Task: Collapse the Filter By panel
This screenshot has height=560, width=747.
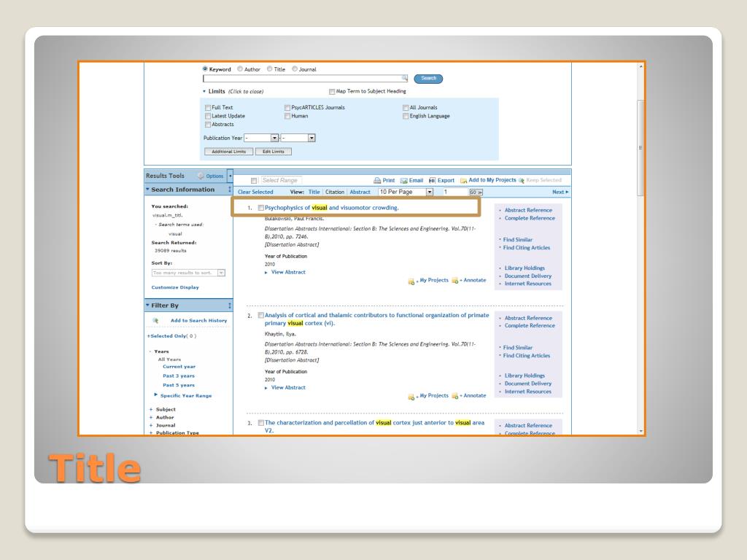Action: click(147, 306)
